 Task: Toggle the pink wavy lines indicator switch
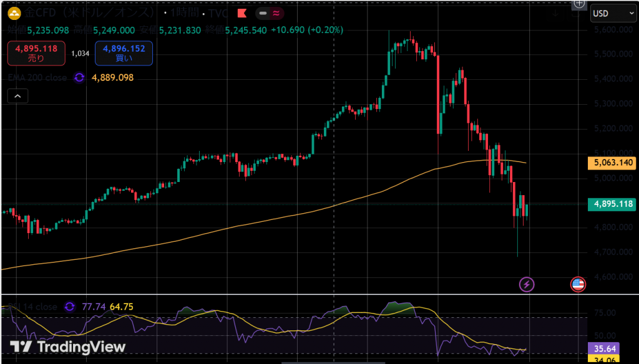pyautogui.click(x=275, y=13)
